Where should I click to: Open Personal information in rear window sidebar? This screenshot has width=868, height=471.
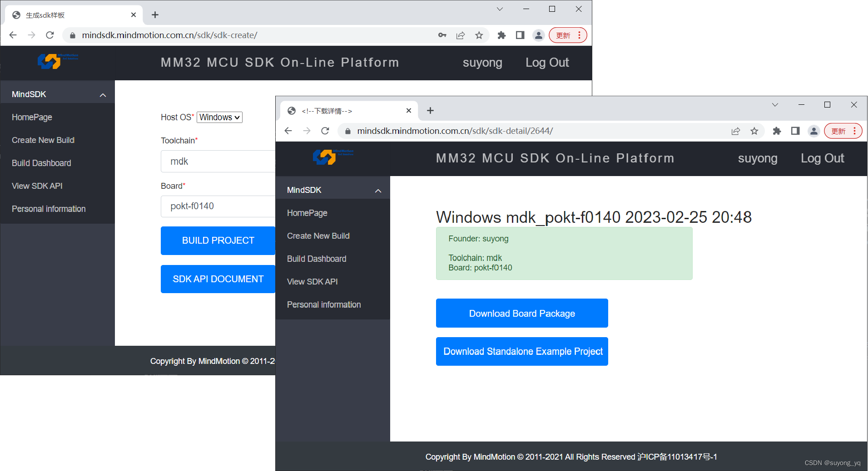(49, 209)
